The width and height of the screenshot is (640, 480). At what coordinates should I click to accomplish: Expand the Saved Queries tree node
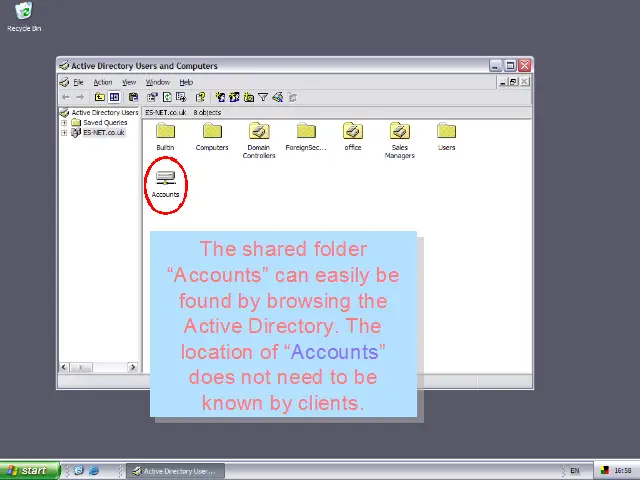[x=64, y=122]
